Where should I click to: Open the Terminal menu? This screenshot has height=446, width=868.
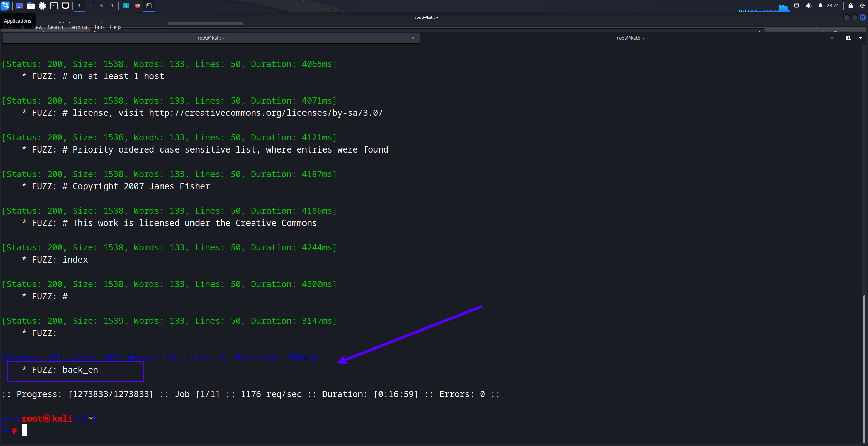pyautogui.click(x=78, y=27)
